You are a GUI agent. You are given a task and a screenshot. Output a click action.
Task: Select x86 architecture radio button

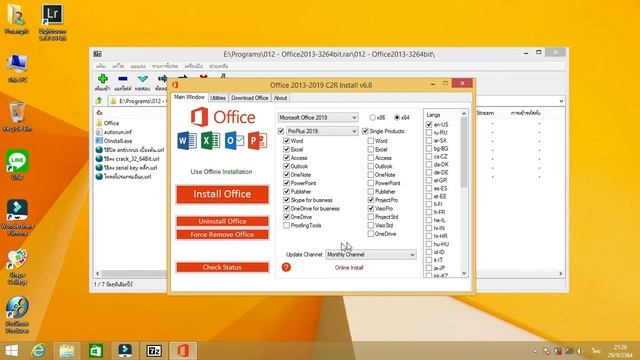(372, 118)
